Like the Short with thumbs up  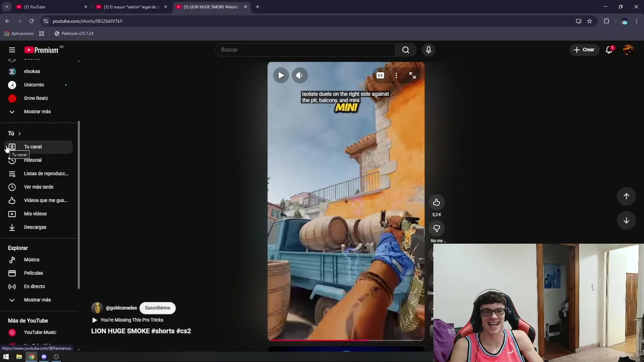(436, 202)
